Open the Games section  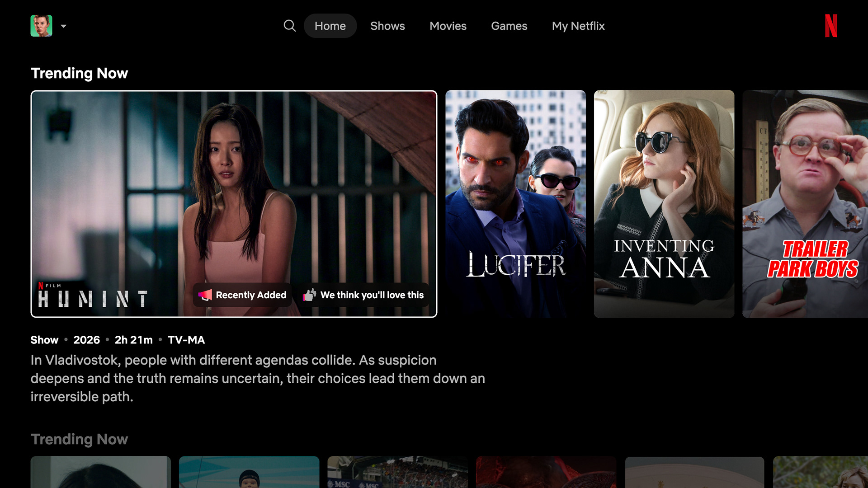pos(509,26)
